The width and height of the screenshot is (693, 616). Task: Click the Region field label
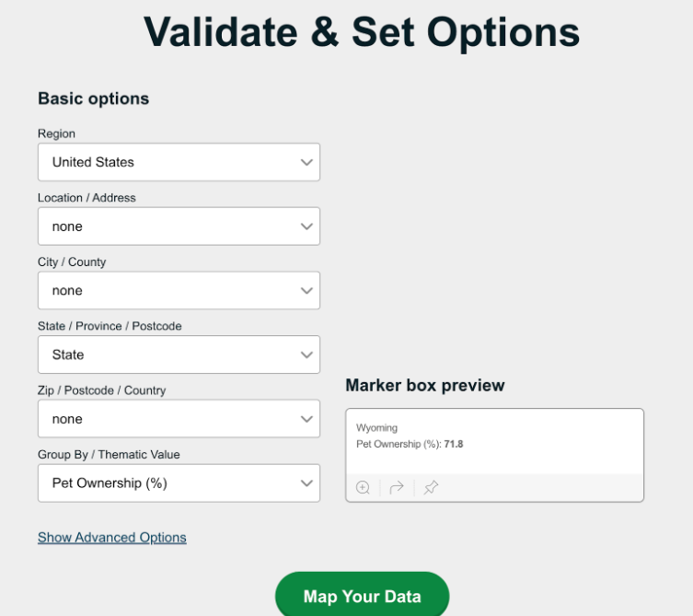(56, 134)
